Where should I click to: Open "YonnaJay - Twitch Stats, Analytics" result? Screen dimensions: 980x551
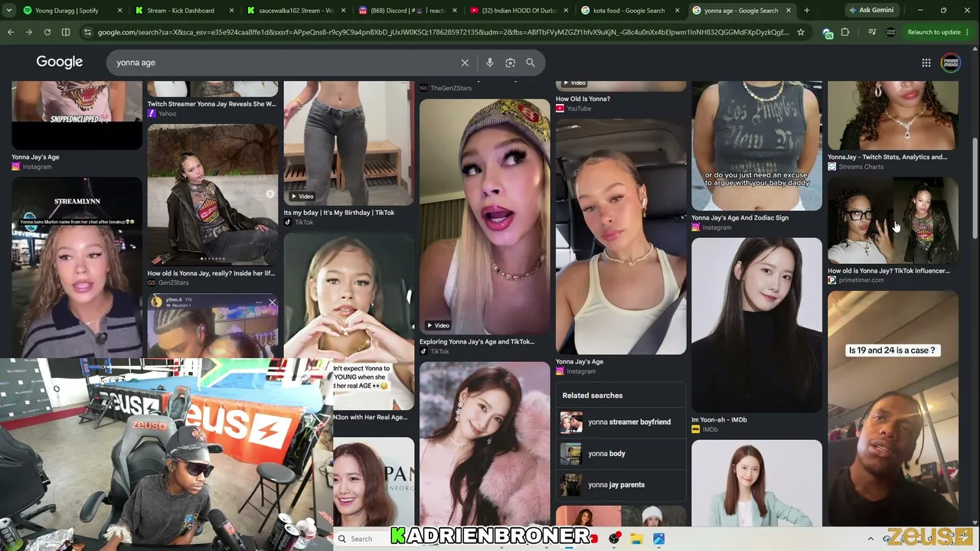[887, 157]
